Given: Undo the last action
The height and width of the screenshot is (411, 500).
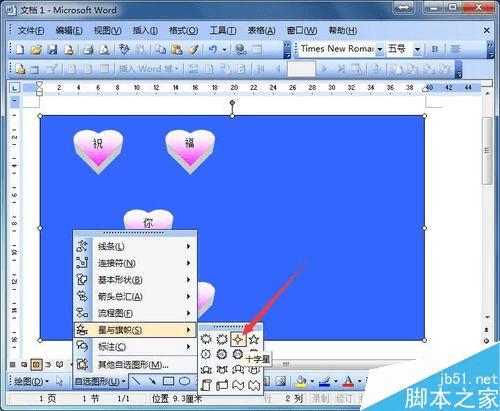Looking at the screenshot, I should click(213, 50).
